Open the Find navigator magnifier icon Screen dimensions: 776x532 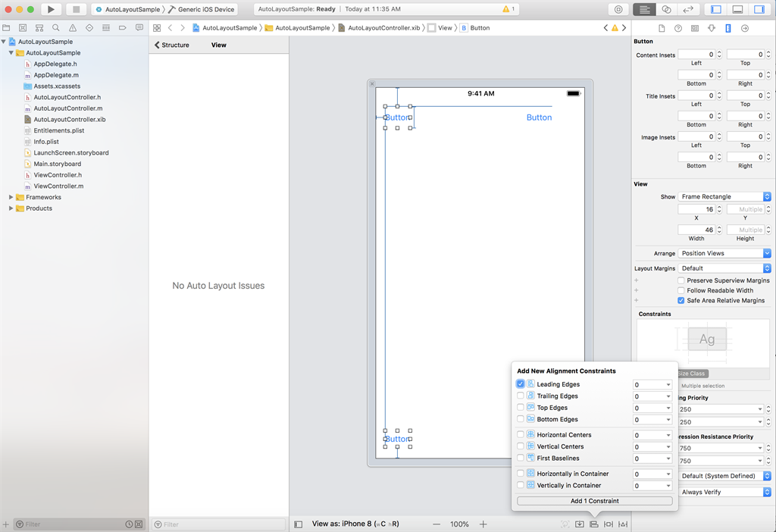tap(56, 28)
